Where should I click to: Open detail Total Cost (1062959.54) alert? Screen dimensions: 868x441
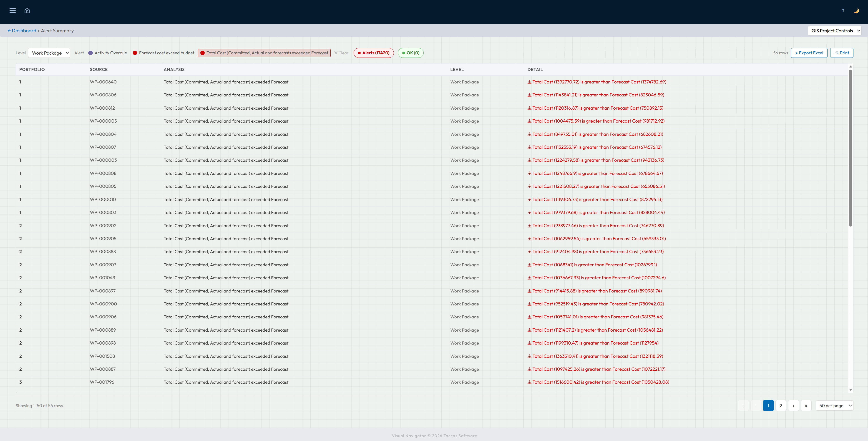point(596,239)
